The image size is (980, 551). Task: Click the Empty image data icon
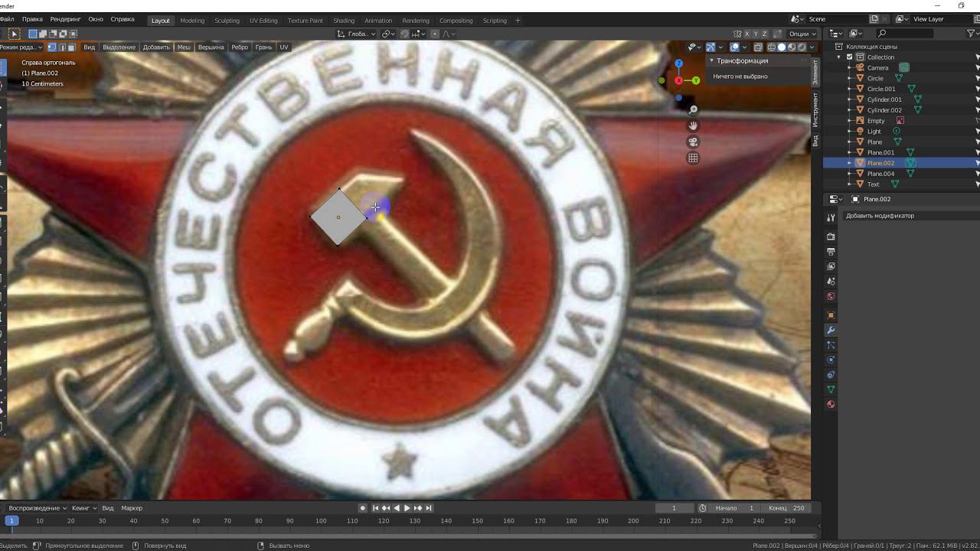coord(900,120)
